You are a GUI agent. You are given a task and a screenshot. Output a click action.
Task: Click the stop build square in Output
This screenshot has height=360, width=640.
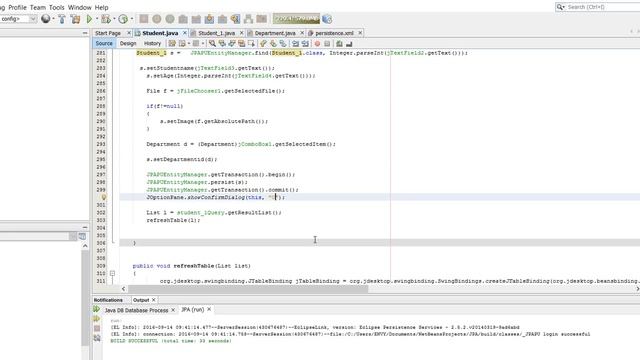97,329
